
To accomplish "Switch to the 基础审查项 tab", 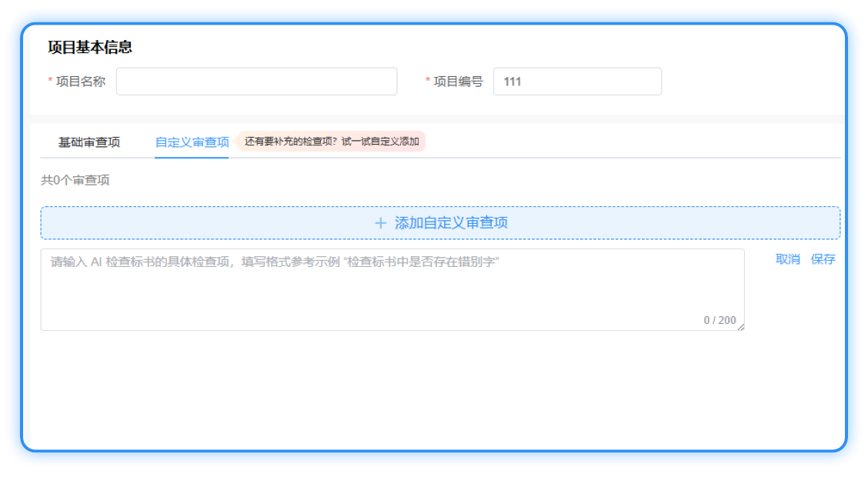I will click(89, 142).
